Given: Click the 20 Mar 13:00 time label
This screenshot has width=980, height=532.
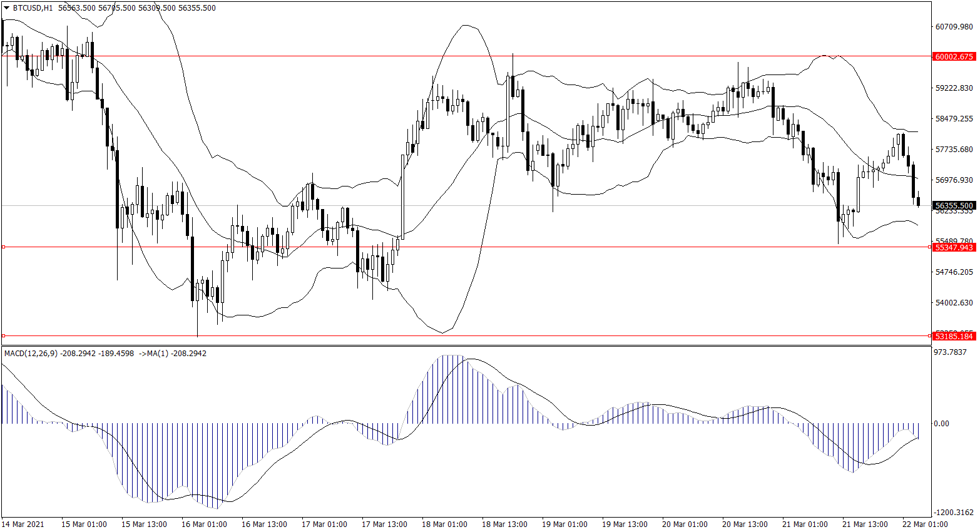Looking at the screenshot, I should (745, 524).
